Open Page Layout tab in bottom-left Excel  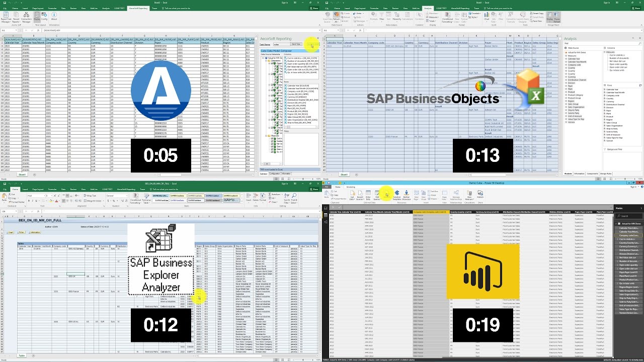38,190
